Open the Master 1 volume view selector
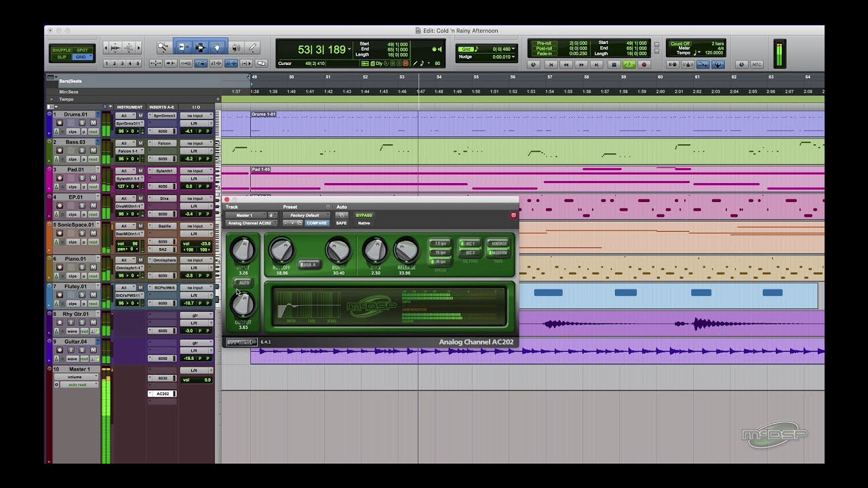 point(75,377)
